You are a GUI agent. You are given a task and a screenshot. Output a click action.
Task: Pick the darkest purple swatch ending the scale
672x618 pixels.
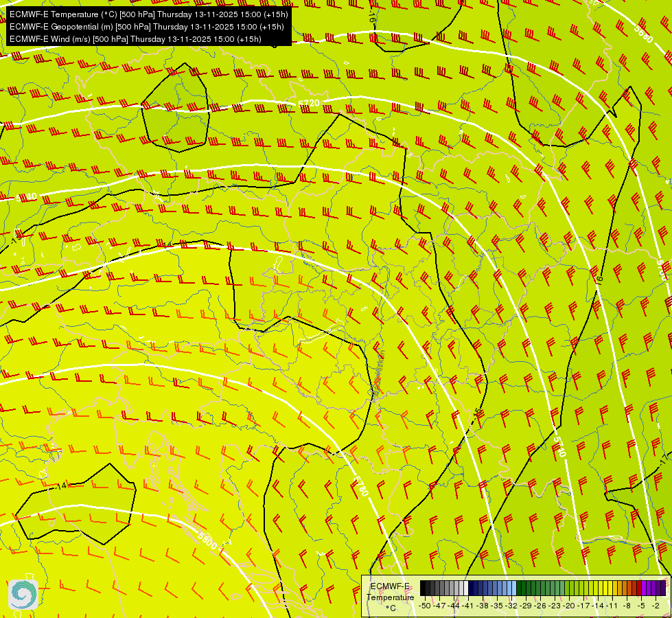[662, 588]
